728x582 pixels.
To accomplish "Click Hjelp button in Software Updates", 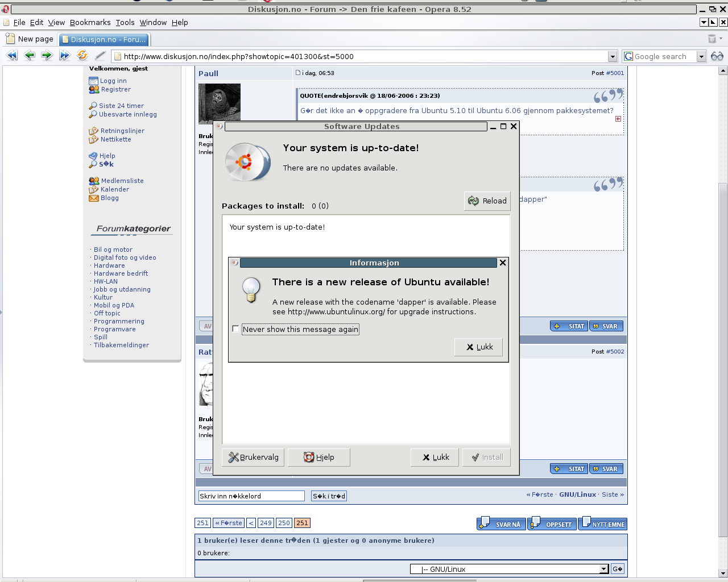I will pyautogui.click(x=318, y=457).
